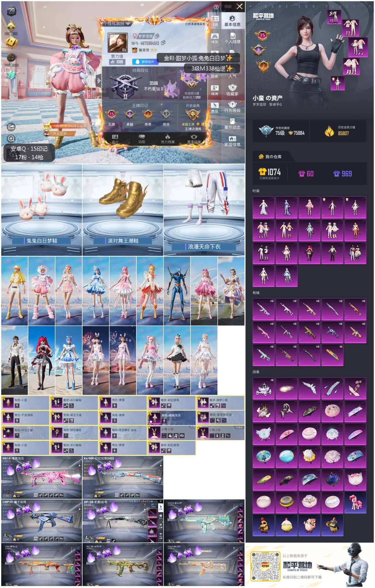Open the player avatar photo

tap(118, 43)
